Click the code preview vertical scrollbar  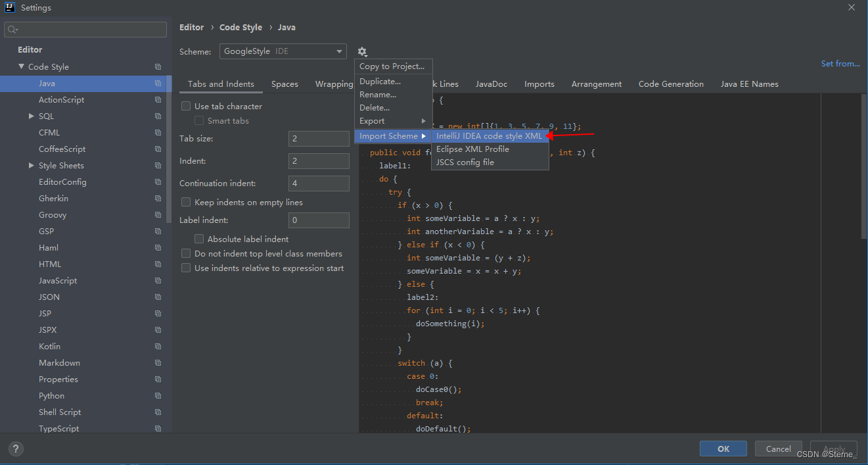(864, 166)
